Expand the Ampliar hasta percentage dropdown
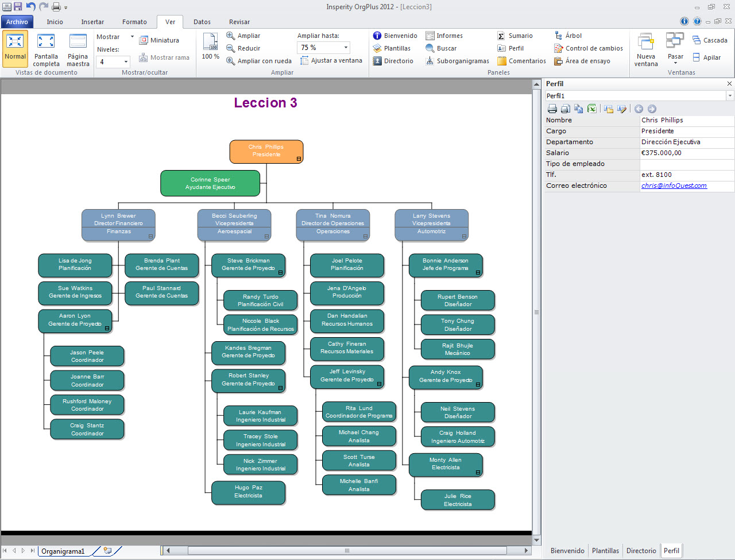The image size is (735, 560). pos(346,48)
